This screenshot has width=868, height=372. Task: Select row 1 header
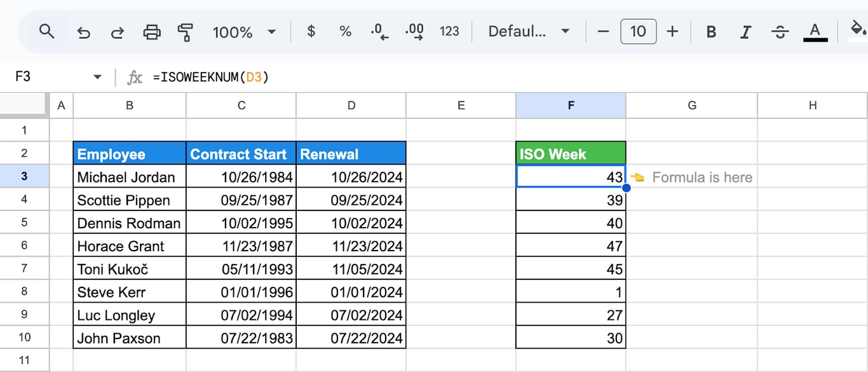click(x=24, y=130)
